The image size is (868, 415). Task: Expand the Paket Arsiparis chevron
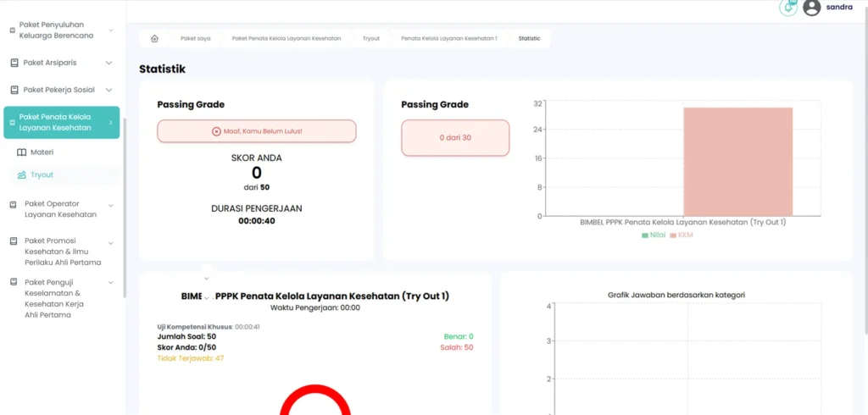tap(108, 63)
